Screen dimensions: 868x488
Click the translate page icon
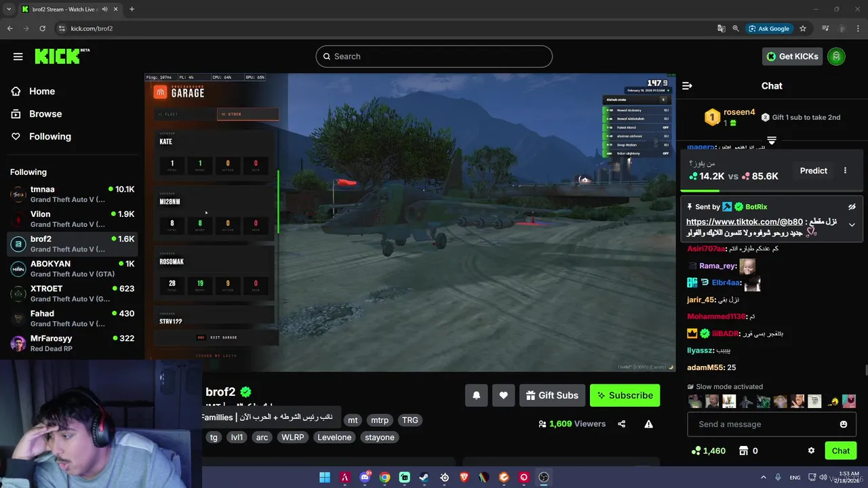[x=722, y=28]
